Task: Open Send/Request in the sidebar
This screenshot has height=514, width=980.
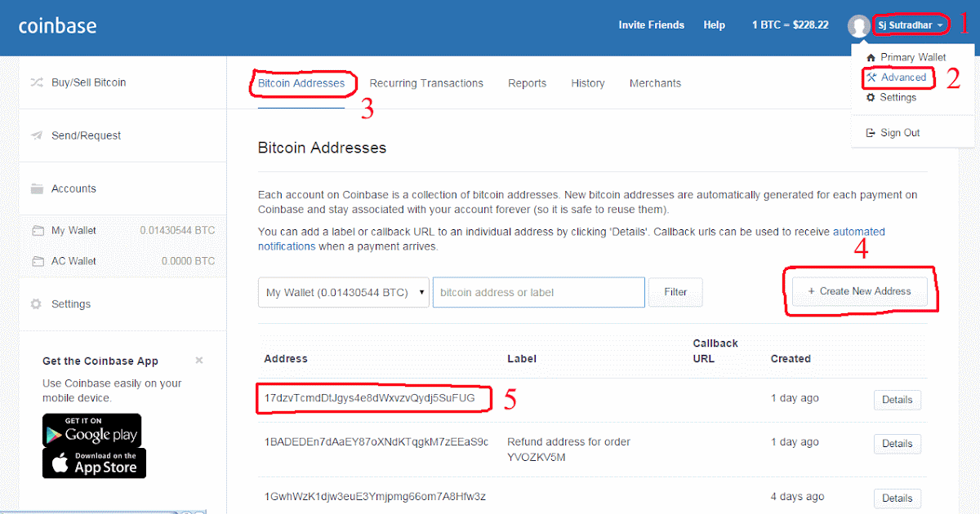Action: (86, 135)
